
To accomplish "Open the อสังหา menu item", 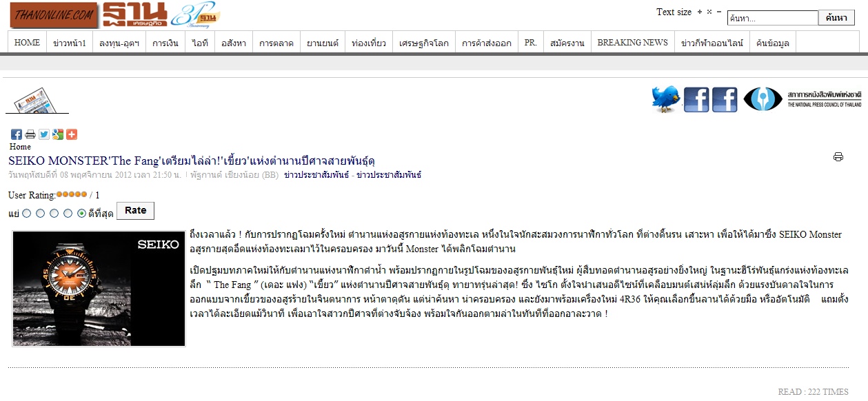I will click(234, 42).
